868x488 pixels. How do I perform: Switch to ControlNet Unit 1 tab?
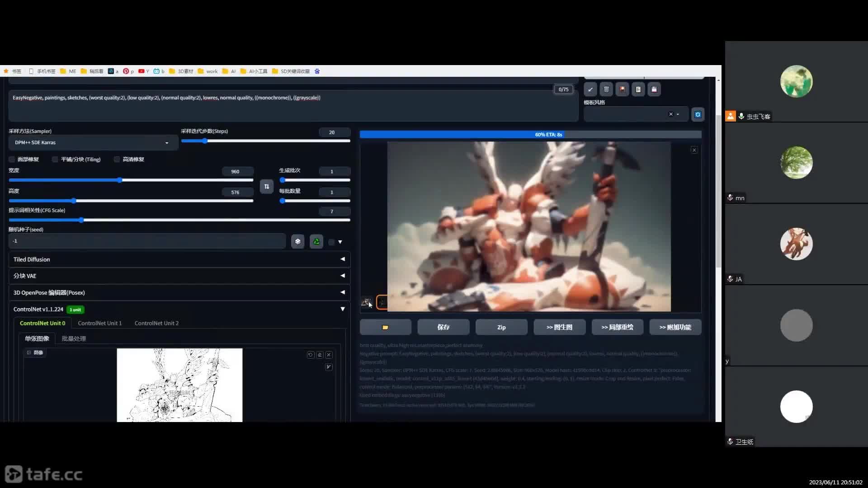coord(99,323)
